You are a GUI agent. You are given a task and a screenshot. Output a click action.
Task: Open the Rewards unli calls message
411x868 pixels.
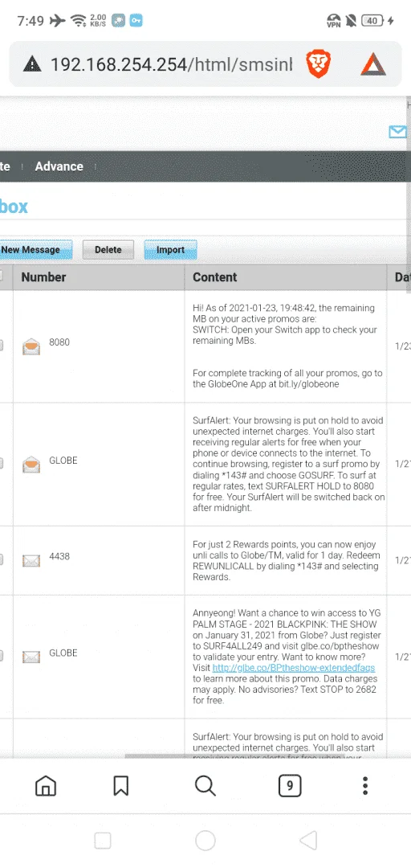click(x=286, y=561)
